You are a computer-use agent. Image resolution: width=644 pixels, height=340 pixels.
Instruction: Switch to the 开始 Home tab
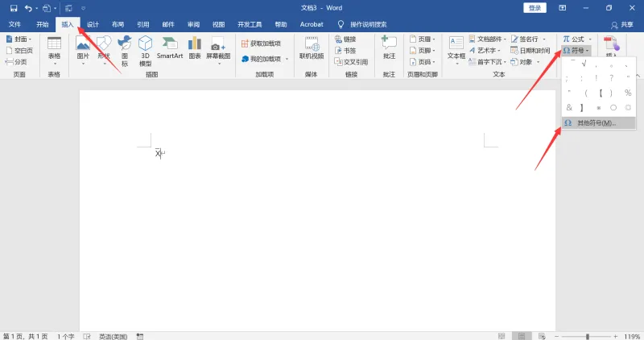point(43,25)
